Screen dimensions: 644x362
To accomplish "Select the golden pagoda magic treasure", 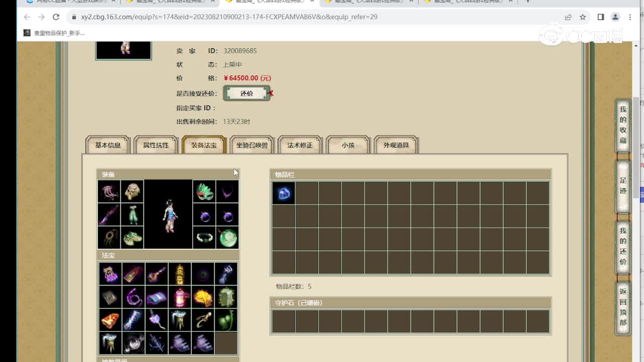I will [x=180, y=274].
